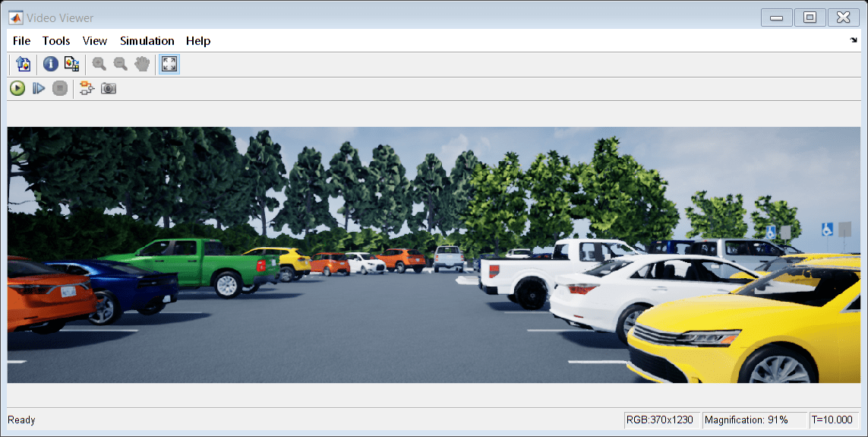The image size is (868, 437).
Task: Minimize the Video Viewer window
Action: coord(777,17)
